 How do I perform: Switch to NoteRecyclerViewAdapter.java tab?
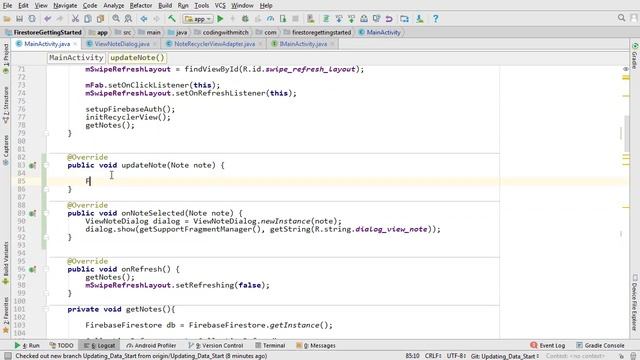click(x=214, y=44)
